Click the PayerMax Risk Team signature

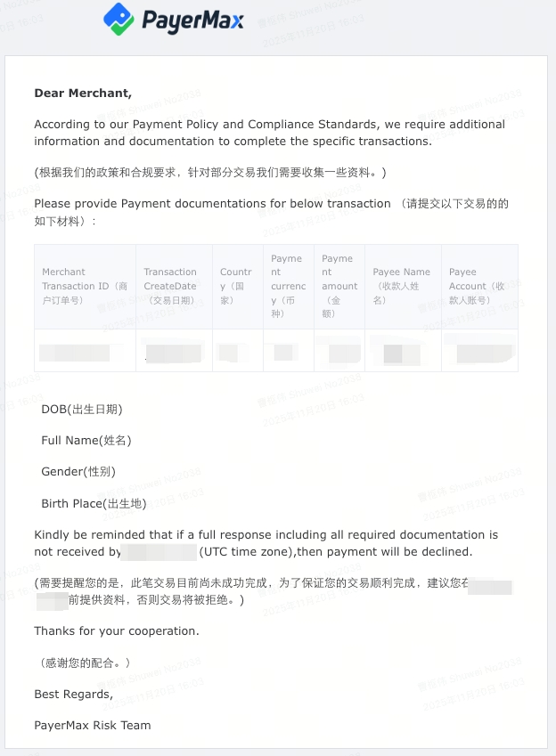coord(93,725)
